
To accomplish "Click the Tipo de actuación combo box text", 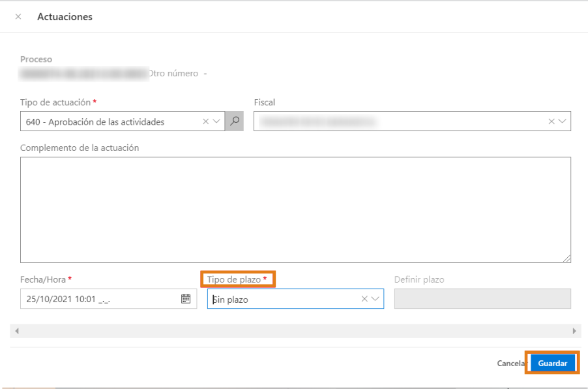I will pyautogui.click(x=111, y=121).
